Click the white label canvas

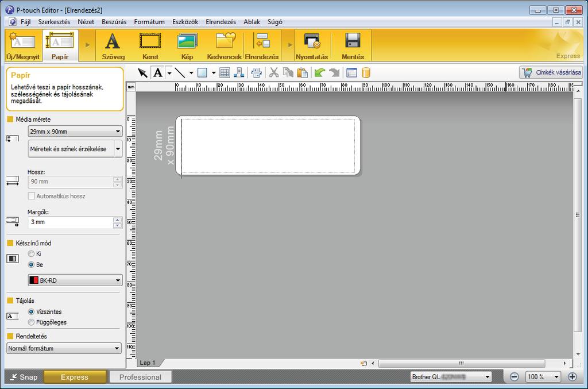pyautogui.click(x=268, y=145)
